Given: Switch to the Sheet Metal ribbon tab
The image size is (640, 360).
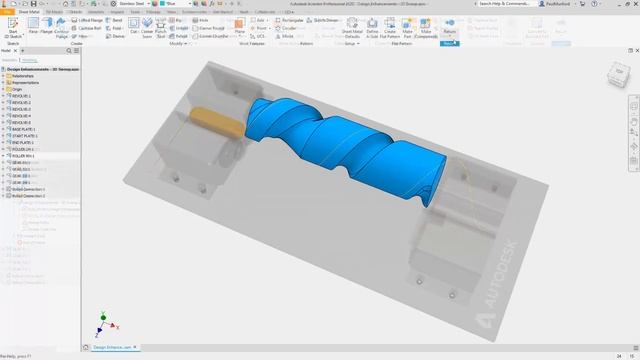Looking at the screenshot, I should (x=29, y=12).
